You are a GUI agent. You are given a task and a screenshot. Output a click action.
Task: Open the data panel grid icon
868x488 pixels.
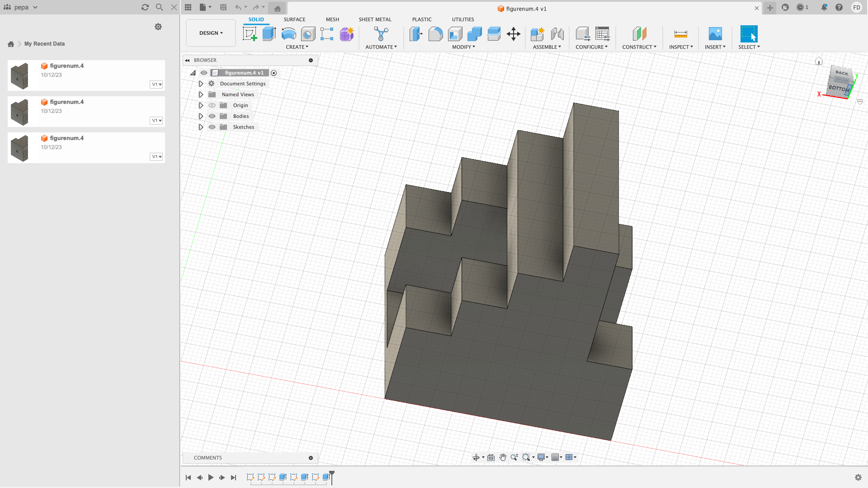(x=188, y=7)
